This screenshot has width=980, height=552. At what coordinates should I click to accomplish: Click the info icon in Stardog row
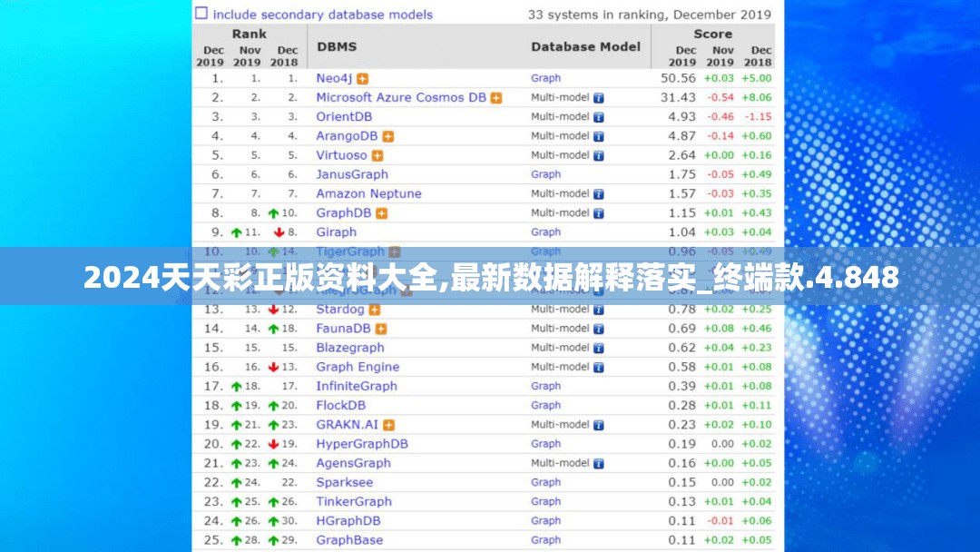click(599, 310)
